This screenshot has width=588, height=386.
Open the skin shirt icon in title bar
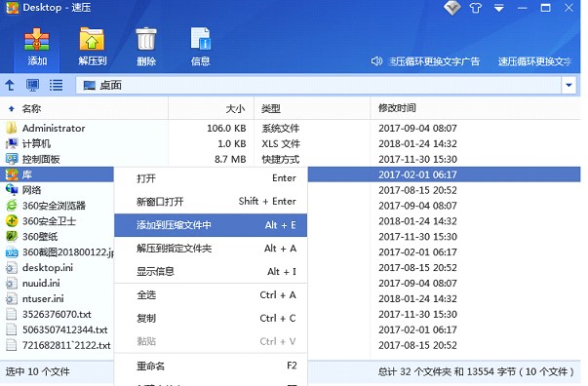[x=476, y=8]
